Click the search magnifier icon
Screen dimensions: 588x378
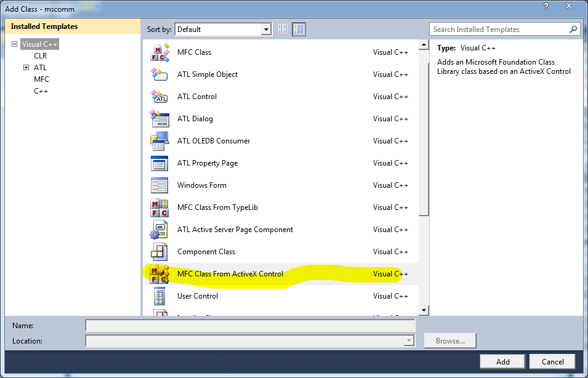(573, 30)
